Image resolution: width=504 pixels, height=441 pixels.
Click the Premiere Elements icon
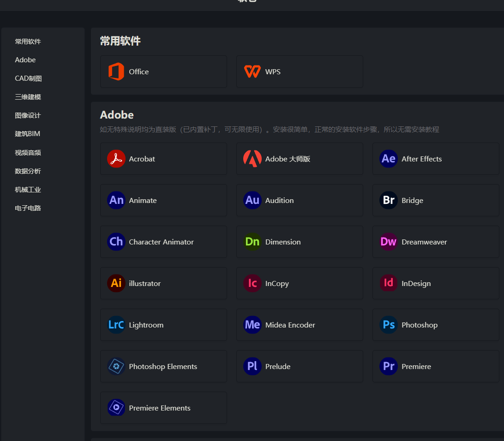pyautogui.click(x=116, y=408)
